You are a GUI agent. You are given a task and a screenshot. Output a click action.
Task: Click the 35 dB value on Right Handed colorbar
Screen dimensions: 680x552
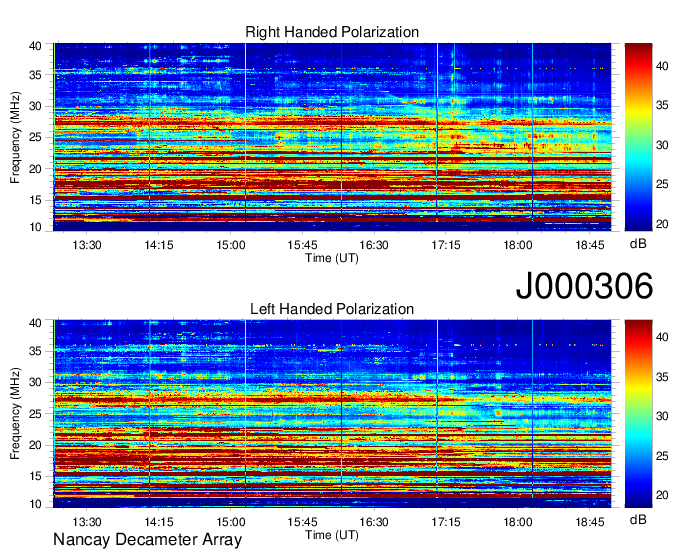662,105
